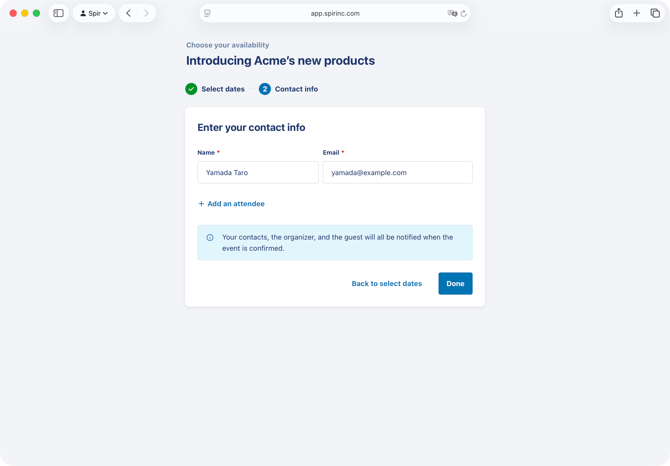Open a new tab

pyautogui.click(x=636, y=13)
